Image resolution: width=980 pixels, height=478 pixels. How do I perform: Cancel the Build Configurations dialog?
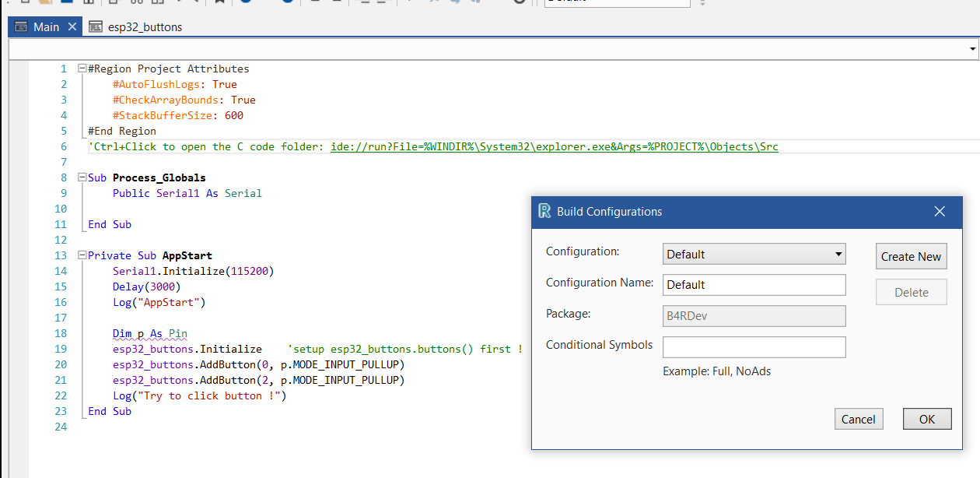[x=859, y=419]
